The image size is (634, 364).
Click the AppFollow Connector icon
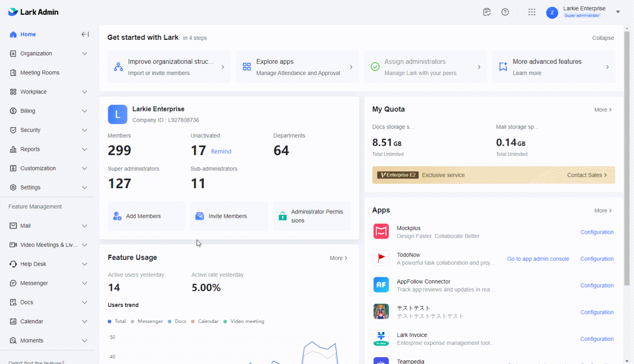[x=381, y=285]
